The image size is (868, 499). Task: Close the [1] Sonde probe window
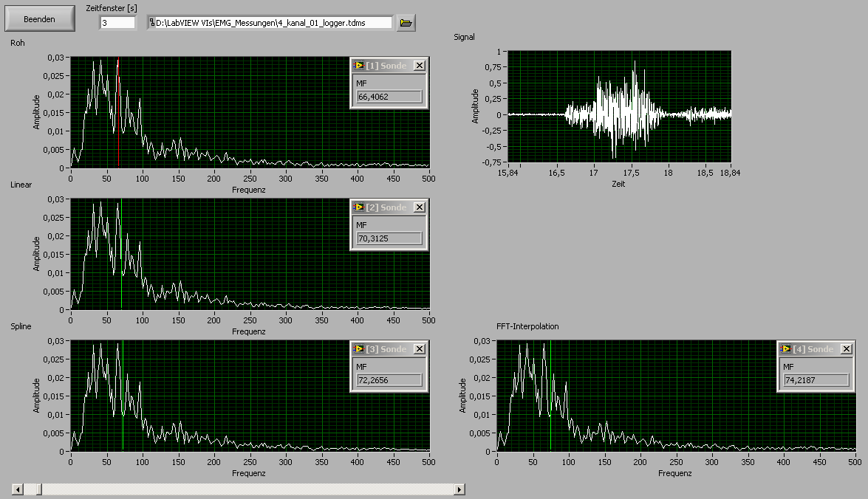(419, 66)
